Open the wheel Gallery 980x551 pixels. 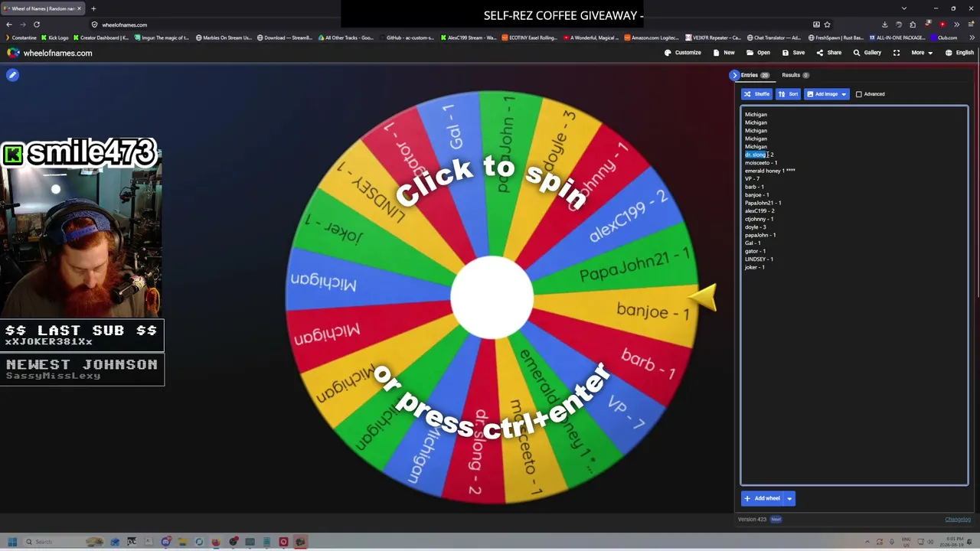click(867, 53)
